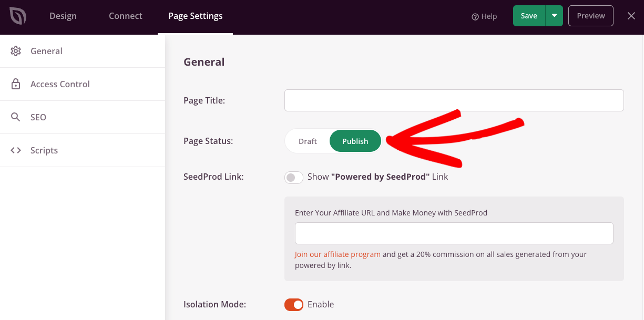This screenshot has width=644, height=320.
Task: Select the Publish status option
Action: click(355, 141)
